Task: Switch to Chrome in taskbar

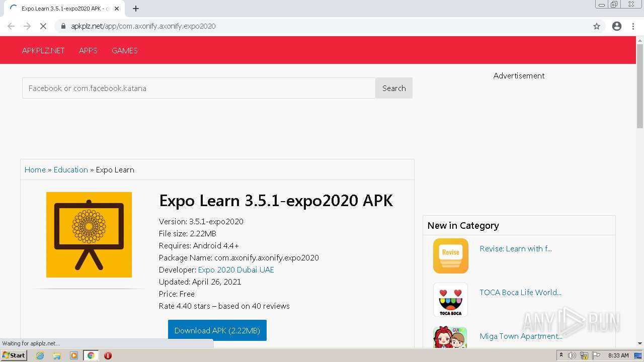Action: point(91,355)
